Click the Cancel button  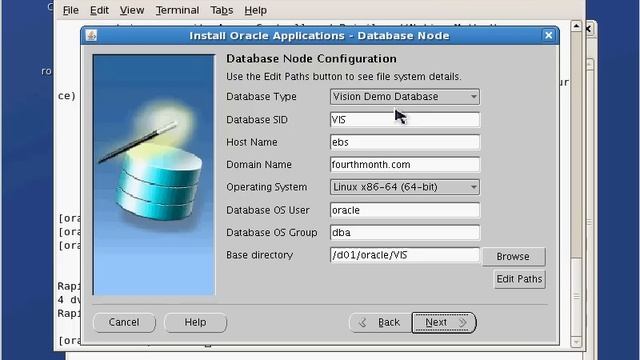tap(124, 322)
